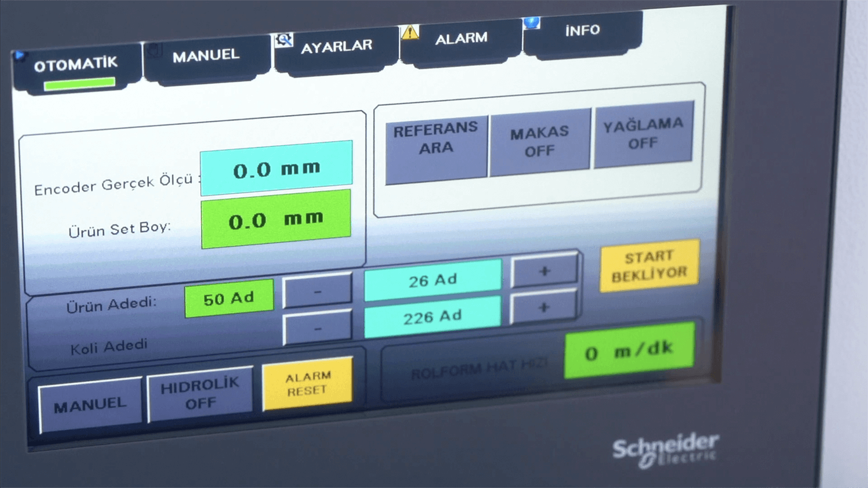
Task: Toggle the MAKAS OFF button
Action: (539, 142)
